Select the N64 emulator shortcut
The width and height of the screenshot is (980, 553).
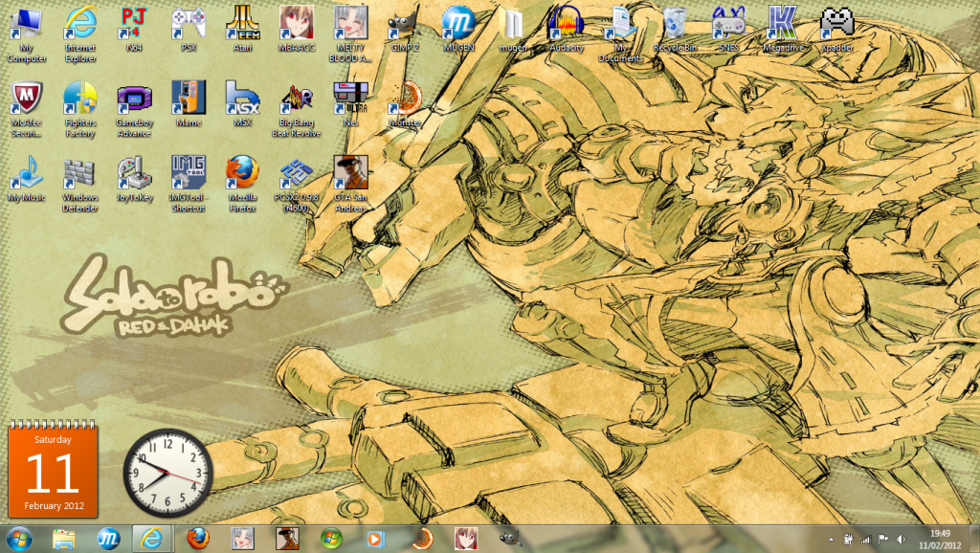click(134, 30)
